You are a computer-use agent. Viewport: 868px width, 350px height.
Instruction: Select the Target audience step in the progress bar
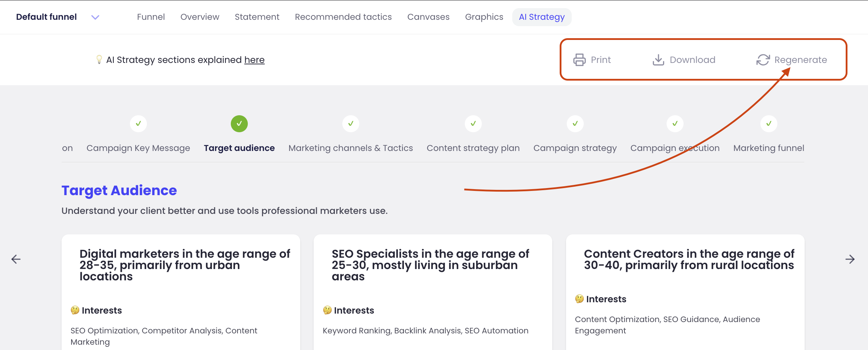[x=239, y=148]
